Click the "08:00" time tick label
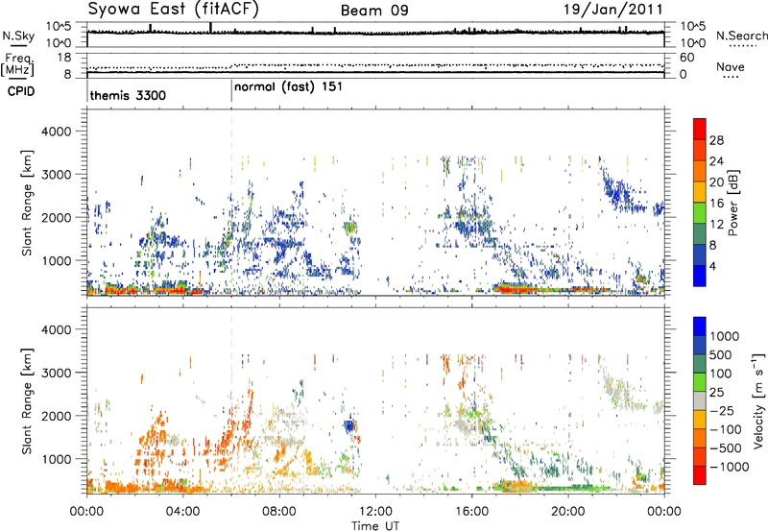 tap(279, 512)
